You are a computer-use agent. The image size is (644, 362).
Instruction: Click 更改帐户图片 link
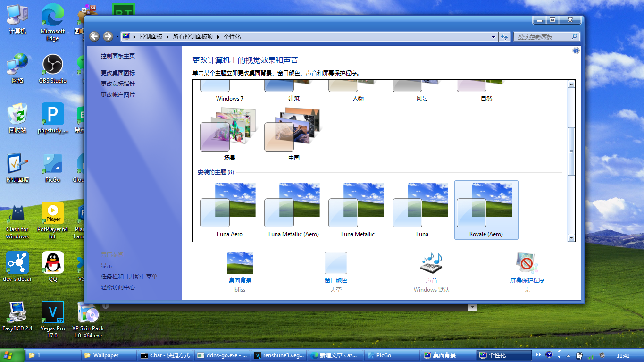117,95
